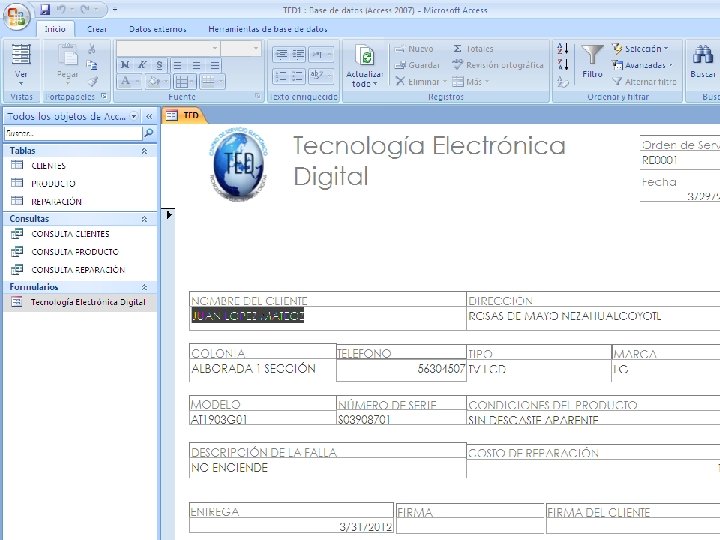Open the CONSULTA PRODUCTO query
This screenshot has width=720, height=540.
80,252
